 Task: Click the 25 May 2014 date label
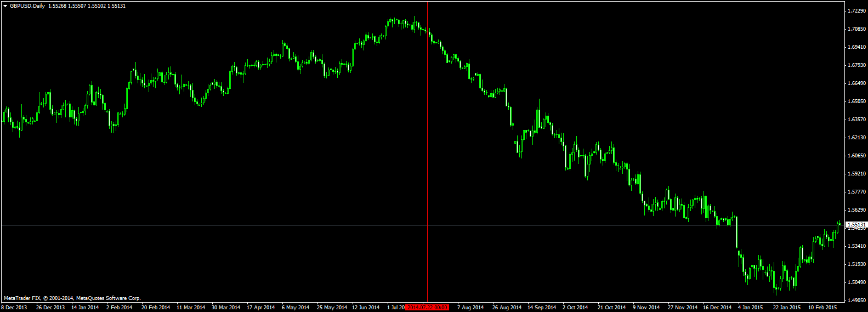click(332, 308)
